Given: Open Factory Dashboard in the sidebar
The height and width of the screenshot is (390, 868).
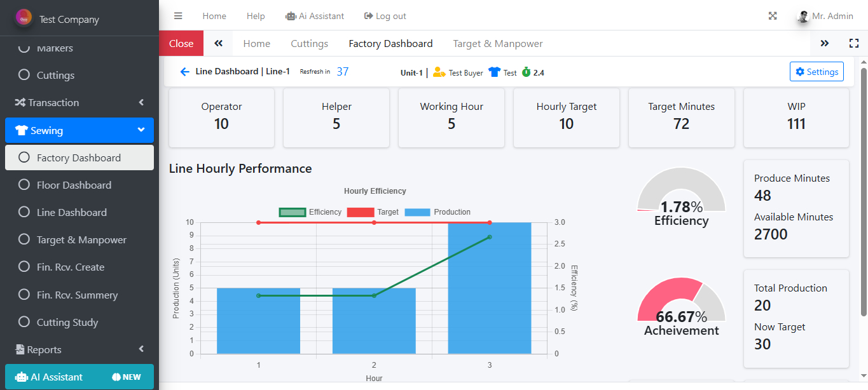Looking at the screenshot, I should click(79, 158).
